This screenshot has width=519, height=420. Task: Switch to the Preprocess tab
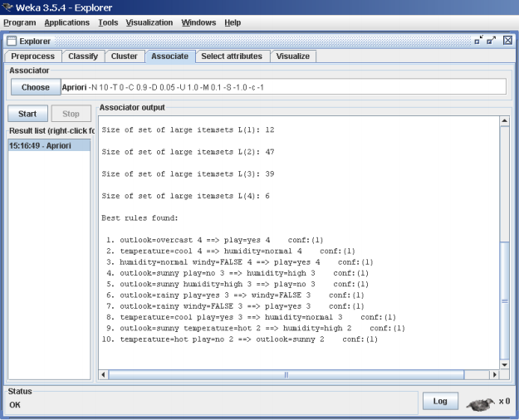pyautogui.click(x=32, y=56)
